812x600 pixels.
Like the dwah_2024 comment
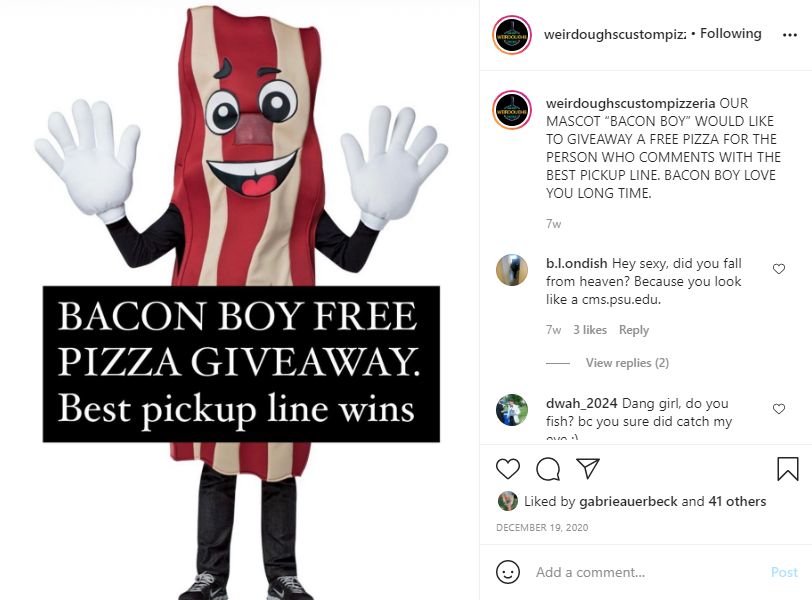(779, 408)
